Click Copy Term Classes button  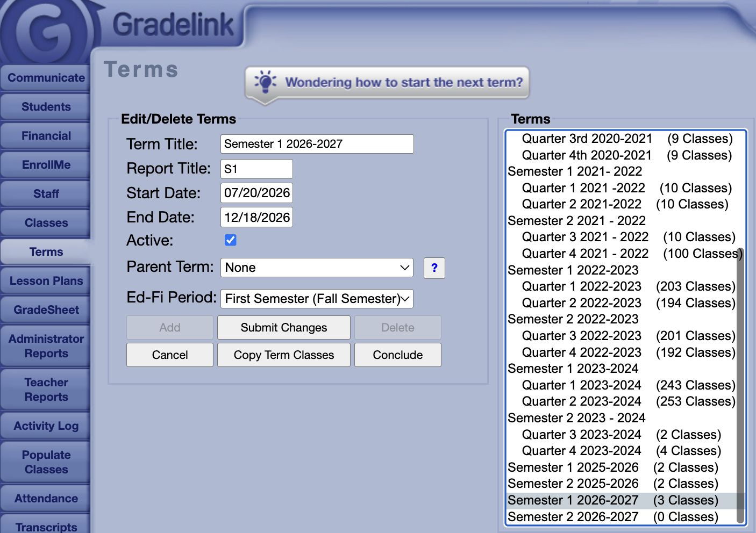(284, 355)
